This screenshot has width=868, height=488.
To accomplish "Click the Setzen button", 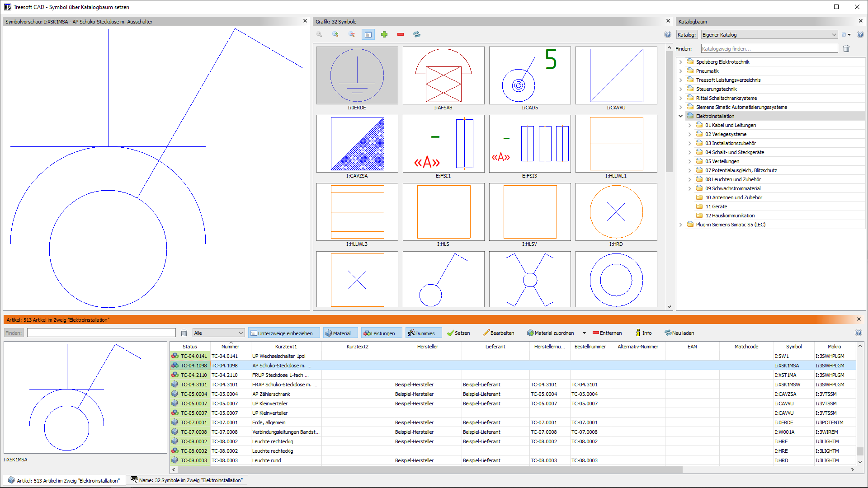I will [x=458, y=333].
